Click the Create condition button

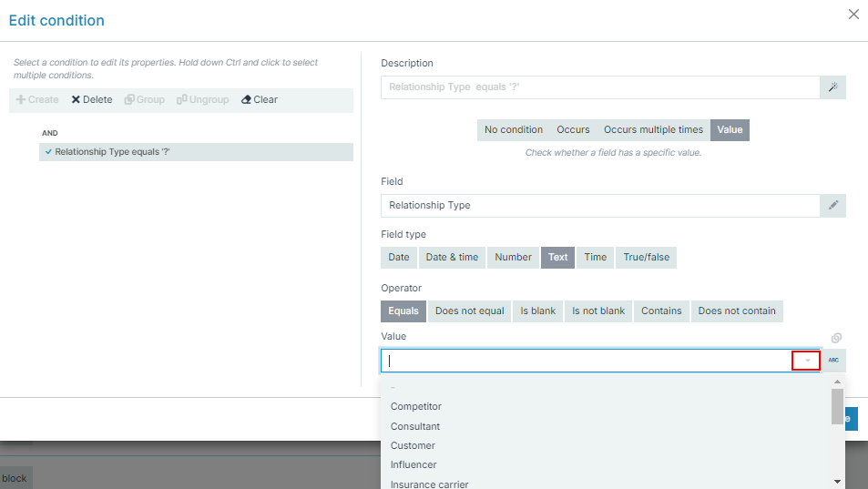[37, 100]
